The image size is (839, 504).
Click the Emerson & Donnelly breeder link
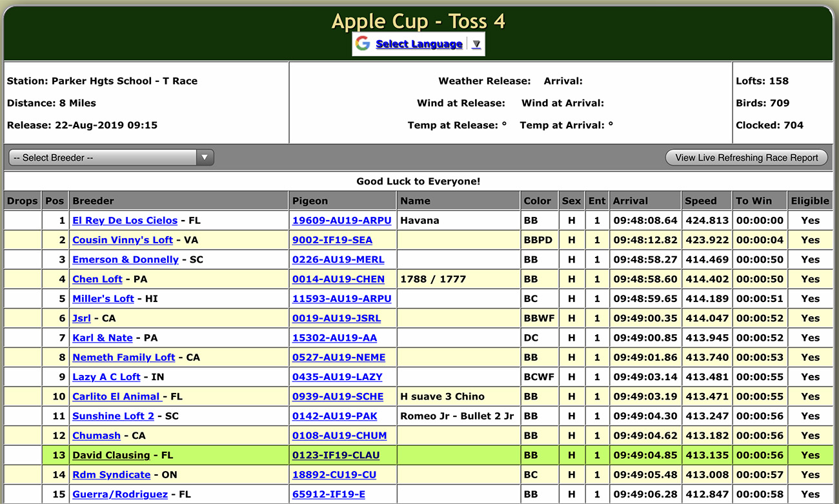[x=125, y=259]
